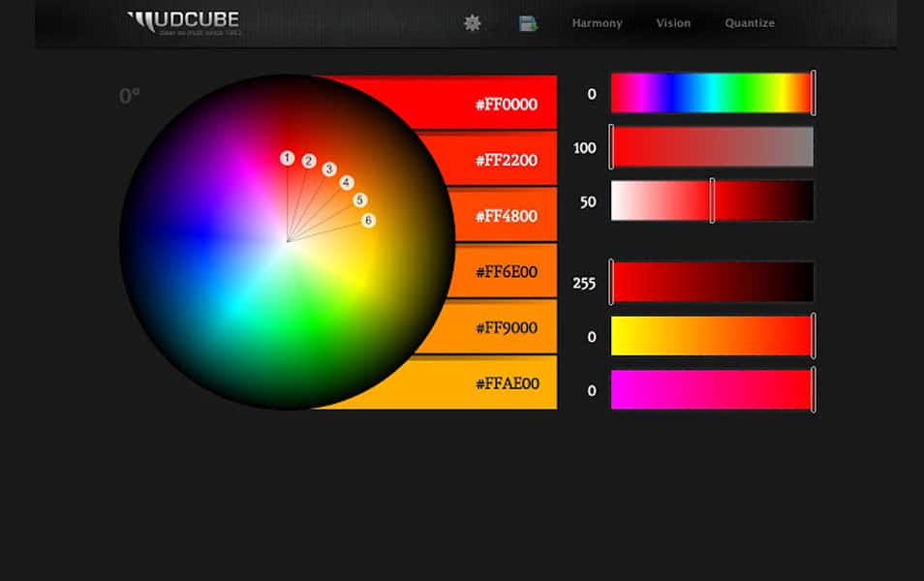Open the Harmony menu
This screenshot has width=924, height=581.
point(597,22)
